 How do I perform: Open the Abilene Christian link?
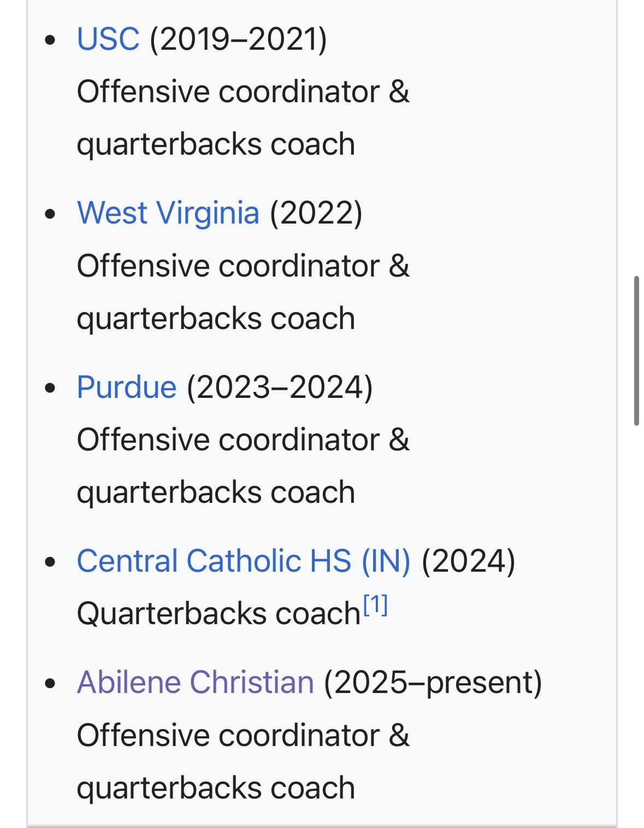tap(196, 683)
